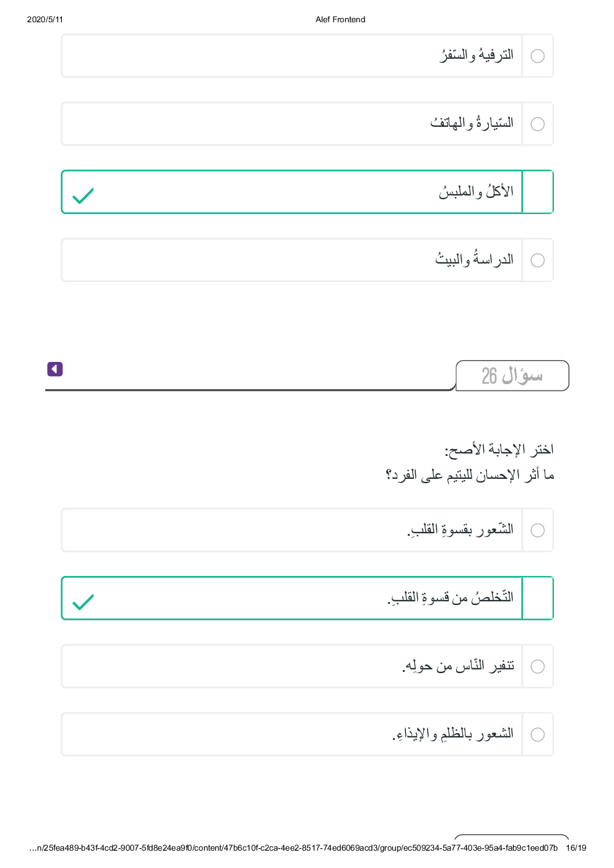Select radio button for تنفير النّاس من حولِه
614x868 pixels.
point(537,667)
